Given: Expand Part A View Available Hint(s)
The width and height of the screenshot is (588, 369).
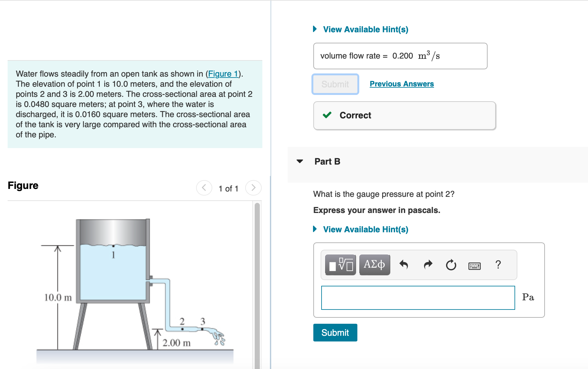Looking at the screenshot, I should [x=365, y=29].
